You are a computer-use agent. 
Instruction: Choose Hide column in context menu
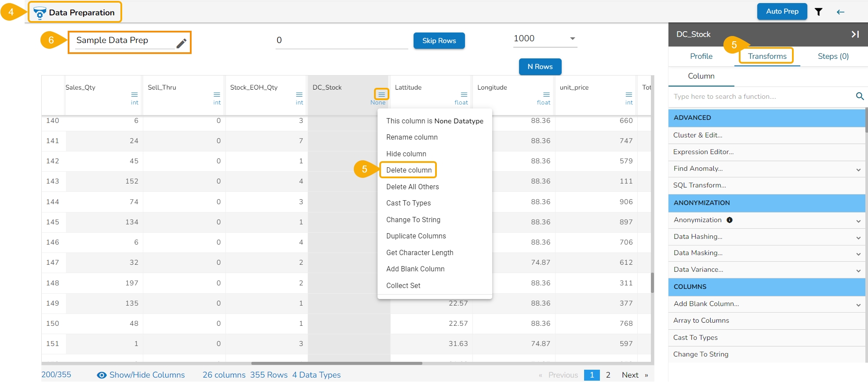pos(406,154)
